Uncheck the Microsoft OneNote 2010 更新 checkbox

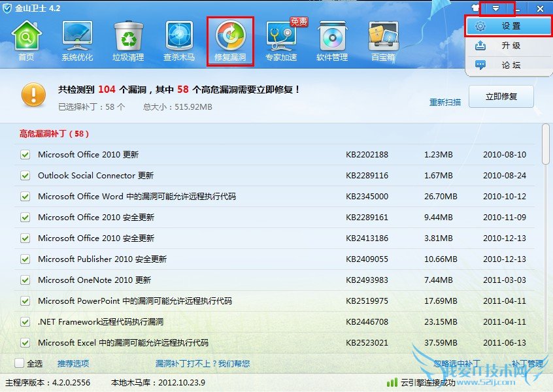(25, 280)
